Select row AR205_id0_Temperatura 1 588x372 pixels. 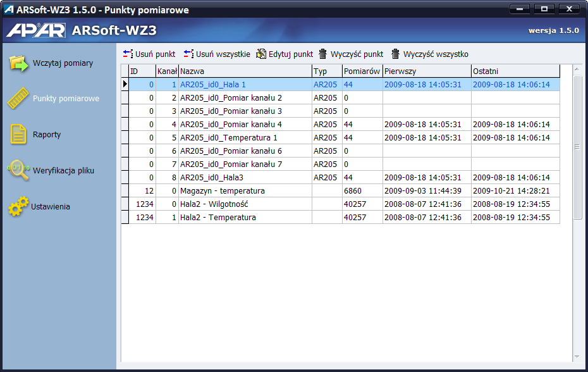341,137
